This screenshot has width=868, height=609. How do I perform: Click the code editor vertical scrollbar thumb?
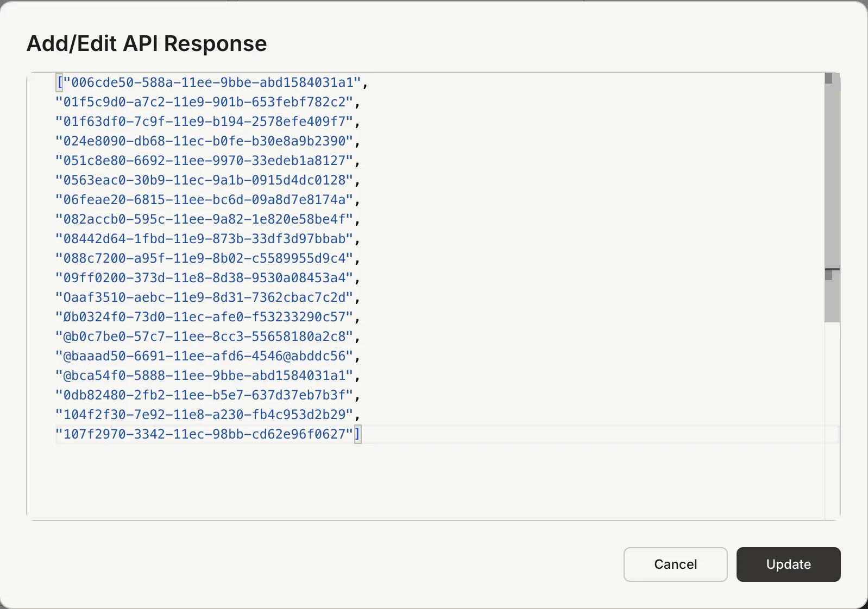pos(832,198)
